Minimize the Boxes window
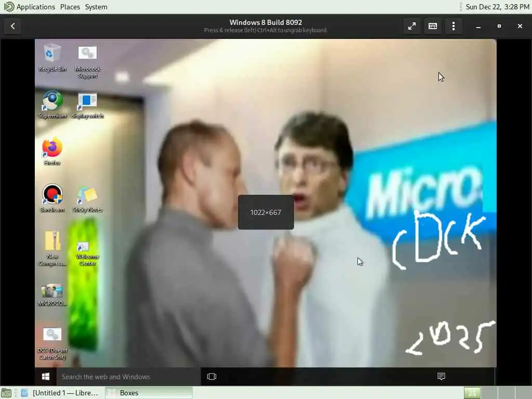 [x=478, y=26]
